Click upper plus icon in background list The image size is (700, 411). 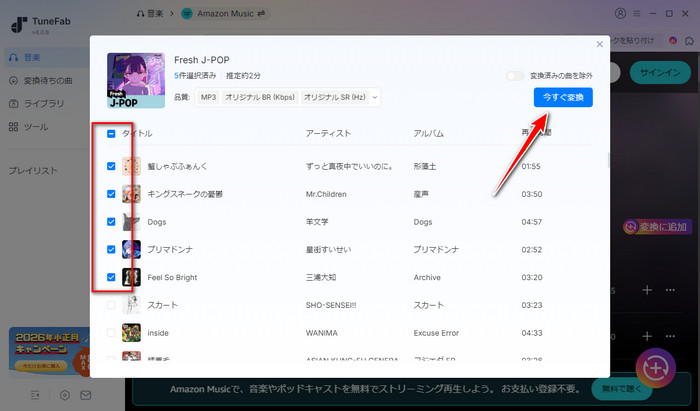pos(647,290)
